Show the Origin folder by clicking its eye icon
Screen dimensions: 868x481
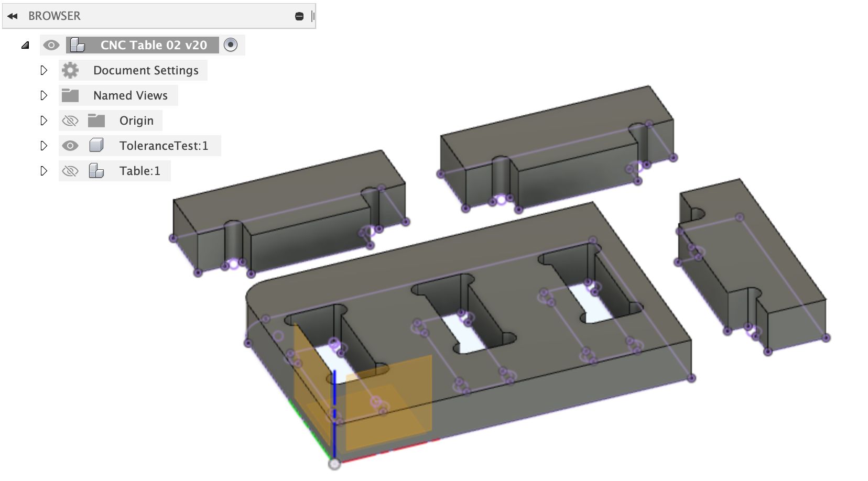[x=71, y=120]
